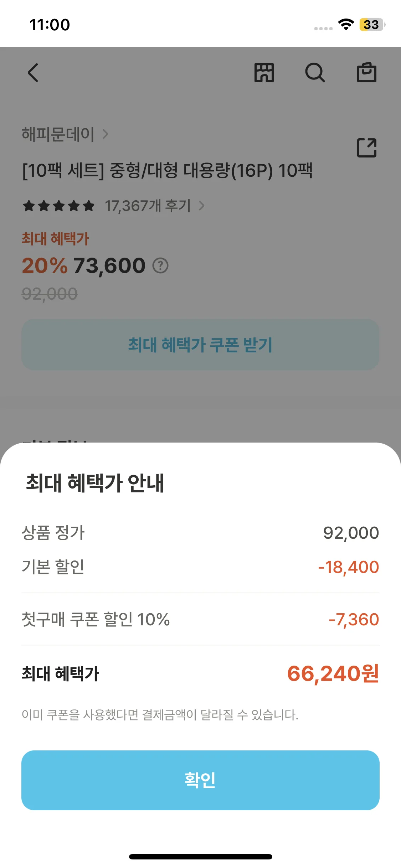The width and height of the screenshot is (401, 868).
Task: Open the 17,367개 후기 reviews link
Action: pos(148,206)
